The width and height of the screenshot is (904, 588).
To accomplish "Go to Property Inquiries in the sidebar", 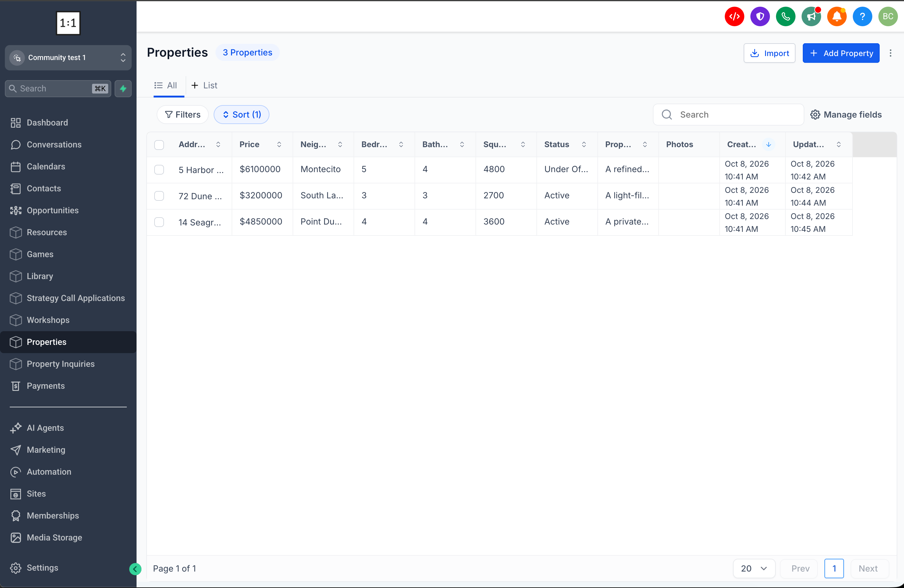I will pos(61,364).
